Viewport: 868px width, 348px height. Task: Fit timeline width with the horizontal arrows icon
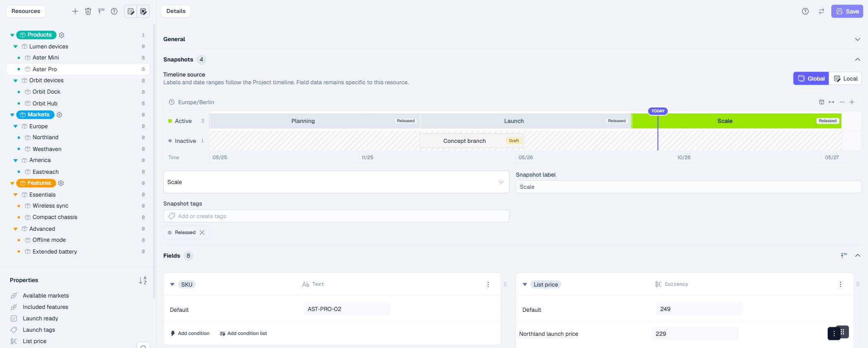coord(831,102)
